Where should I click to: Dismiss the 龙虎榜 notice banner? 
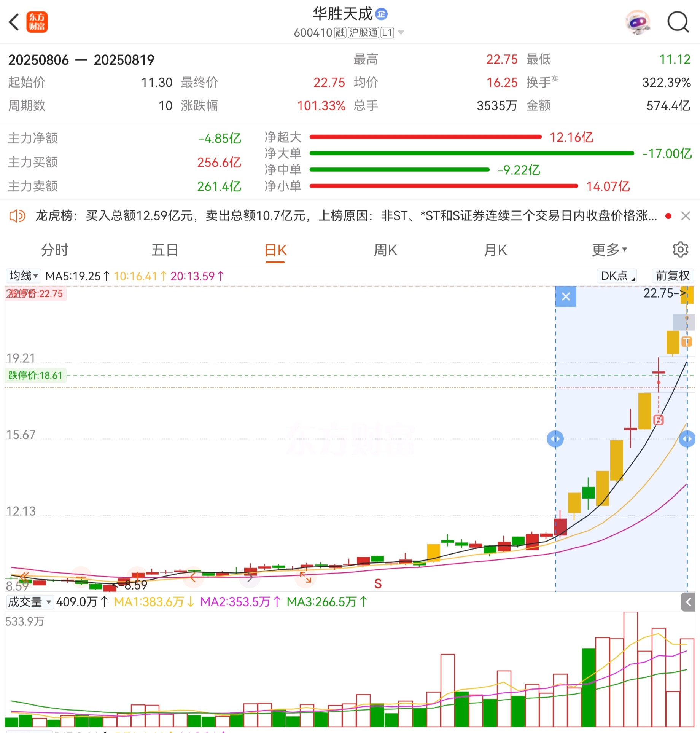(x=686, y=216)
